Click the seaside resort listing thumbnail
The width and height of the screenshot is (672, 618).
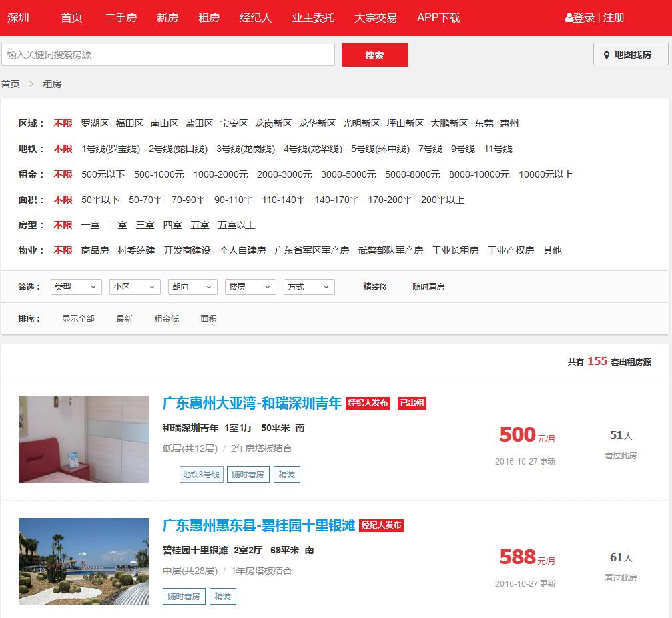83,561
